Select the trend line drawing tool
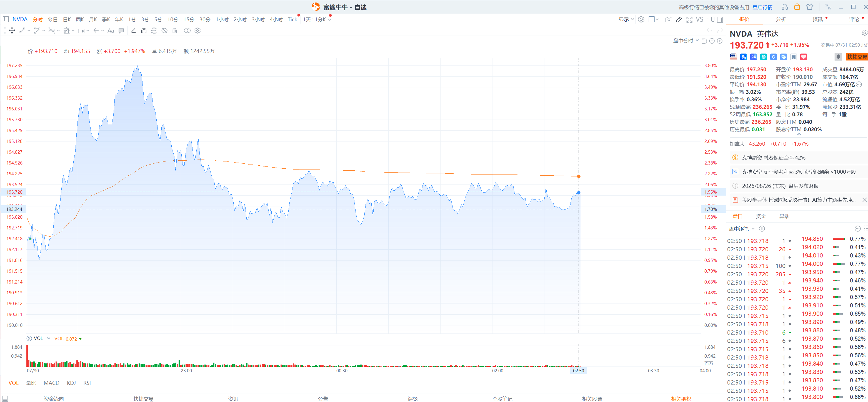The image size is (868, 402). (x=22, y=31)
